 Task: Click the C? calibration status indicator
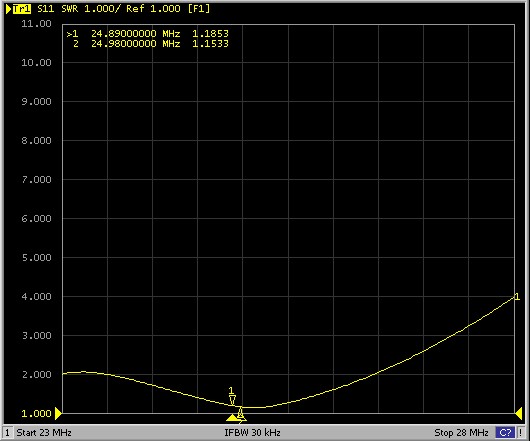pos(505,433)
